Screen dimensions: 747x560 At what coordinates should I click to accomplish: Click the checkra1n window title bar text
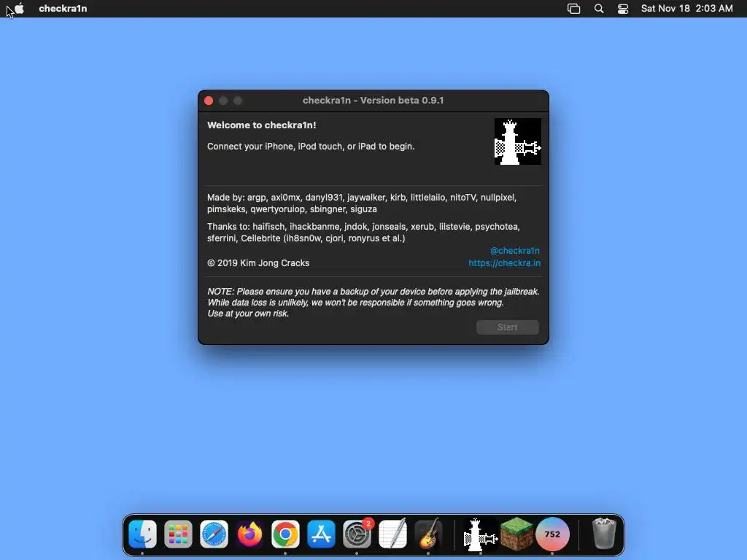point(373,101)
